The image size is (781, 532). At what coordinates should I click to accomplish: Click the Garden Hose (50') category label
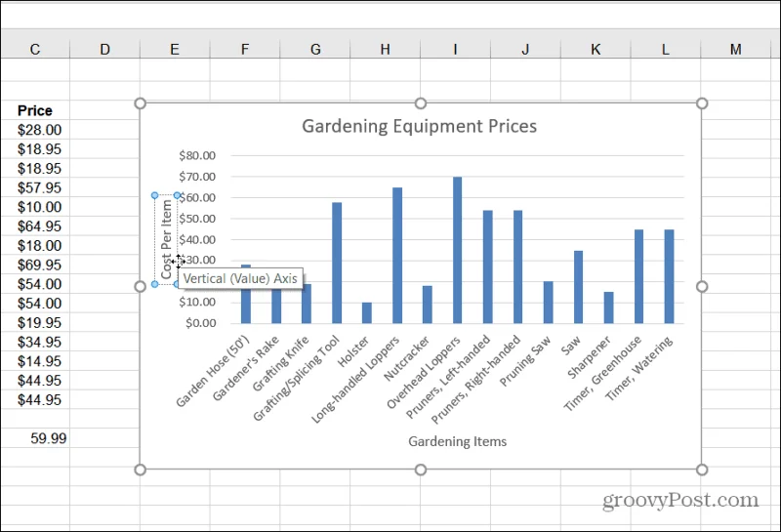click(x=213, y=372)
